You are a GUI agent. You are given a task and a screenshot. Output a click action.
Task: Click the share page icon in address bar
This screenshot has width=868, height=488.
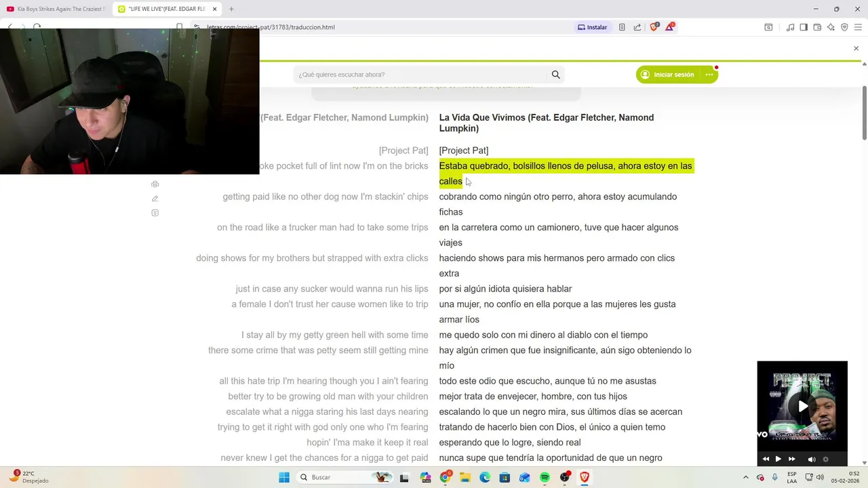(637, 27)
